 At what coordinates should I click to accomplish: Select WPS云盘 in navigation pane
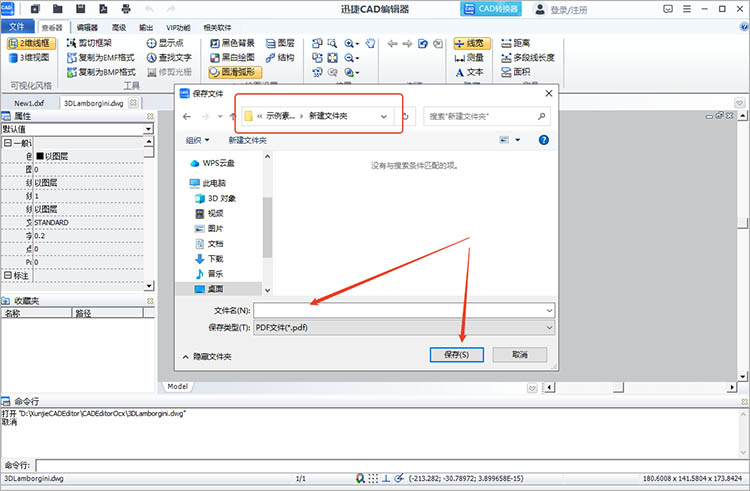tap(212, 164)
